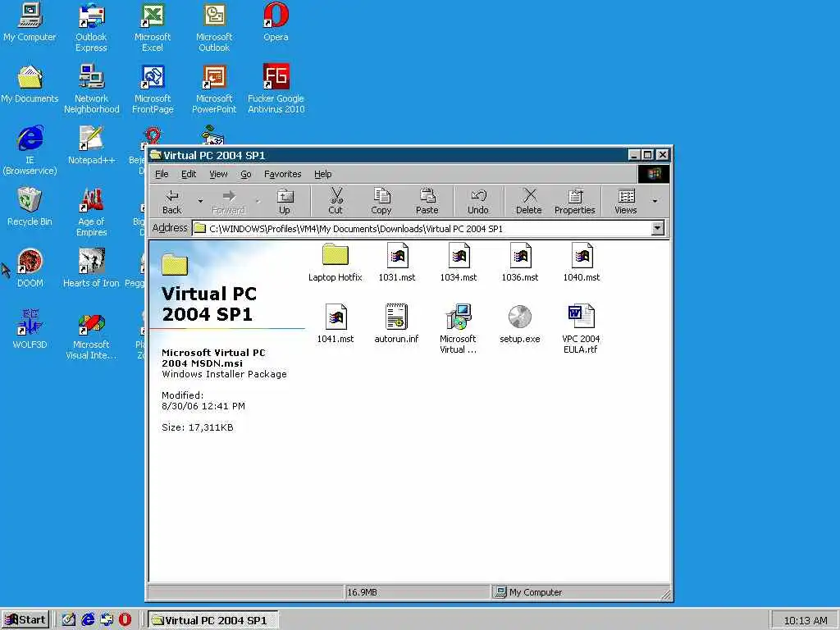Select the Microsoft PowerPoint desktop shortcut

(214, 89)
